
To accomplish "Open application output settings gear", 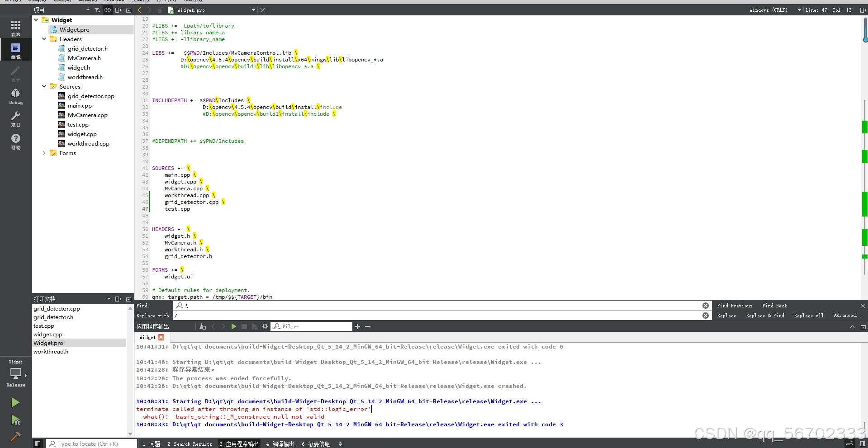I will [x=265, y=326].
